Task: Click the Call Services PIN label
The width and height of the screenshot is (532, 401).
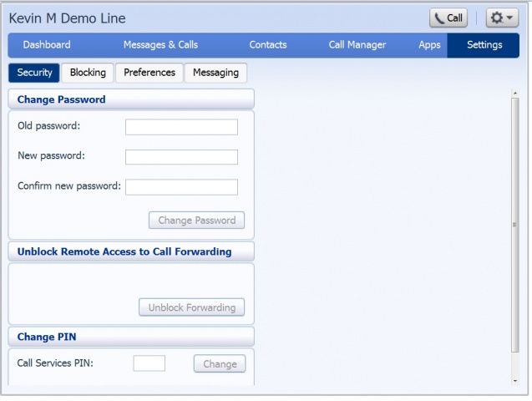Action: (55, 363)
